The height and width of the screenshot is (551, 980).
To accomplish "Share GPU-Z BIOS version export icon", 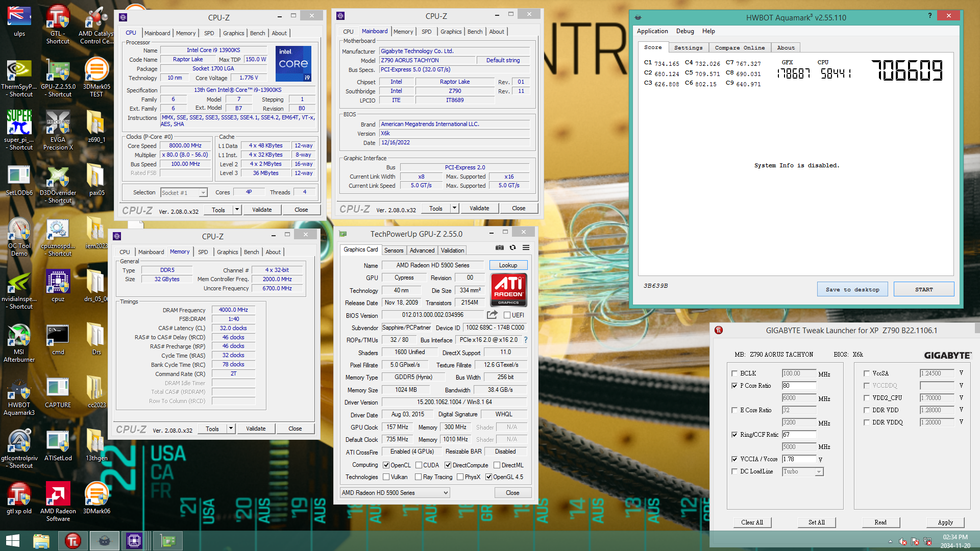I will point(492,315).
